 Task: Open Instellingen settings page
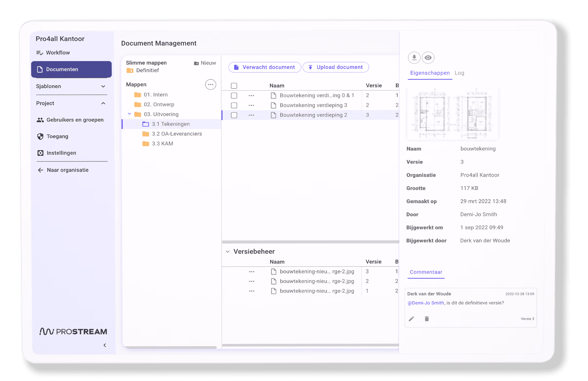(56, 153)
